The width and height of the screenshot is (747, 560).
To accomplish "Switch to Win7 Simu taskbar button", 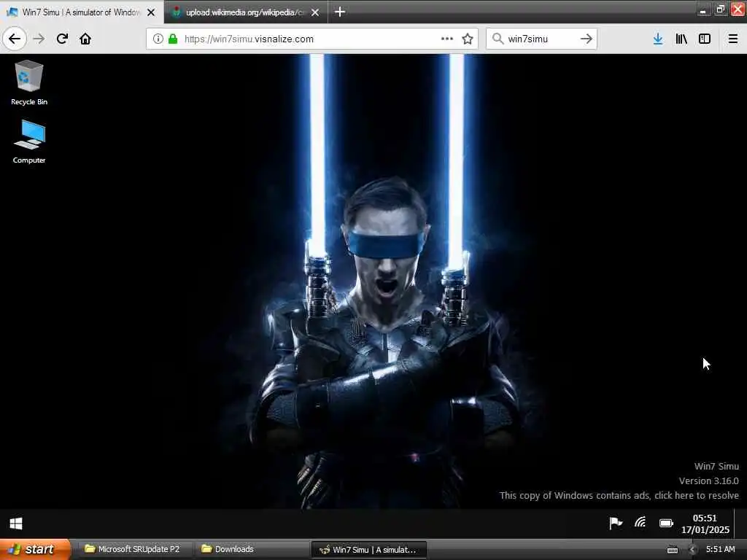I will (368, 550).
